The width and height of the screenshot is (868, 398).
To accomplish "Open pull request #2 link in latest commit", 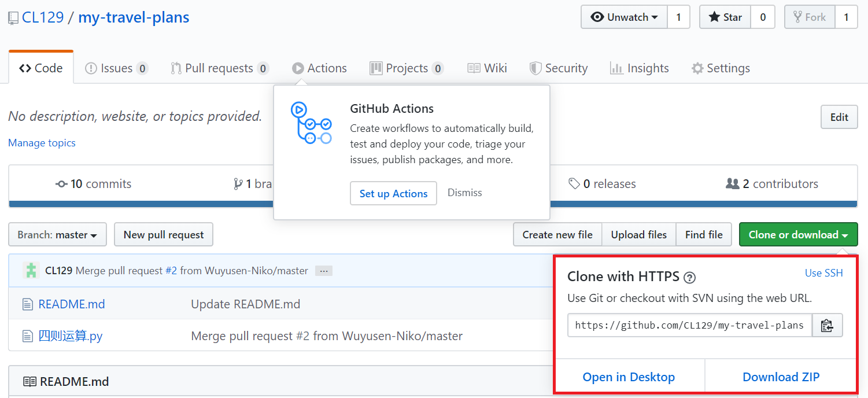I will pyautogui.click(x=171, y=270).
